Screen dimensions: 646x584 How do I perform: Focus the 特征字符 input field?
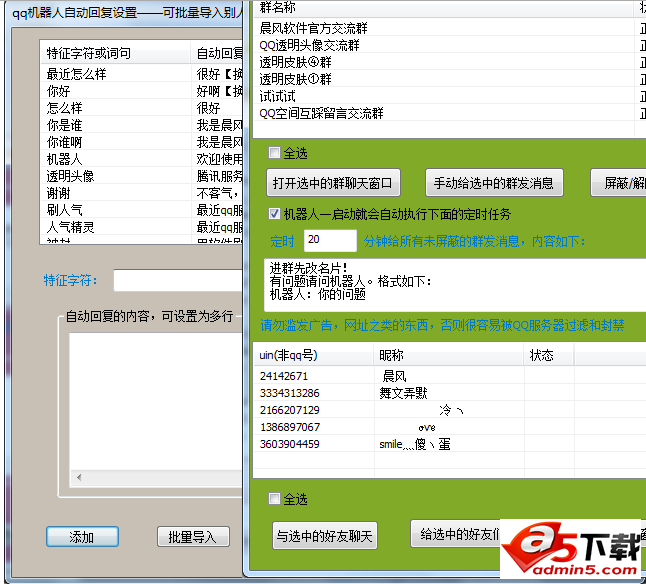click(x=178, y=280)
